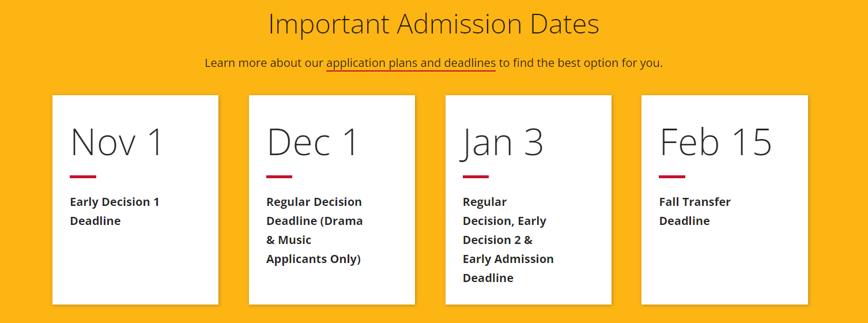Click the "Learn more about our" intro text

(264, 63)
